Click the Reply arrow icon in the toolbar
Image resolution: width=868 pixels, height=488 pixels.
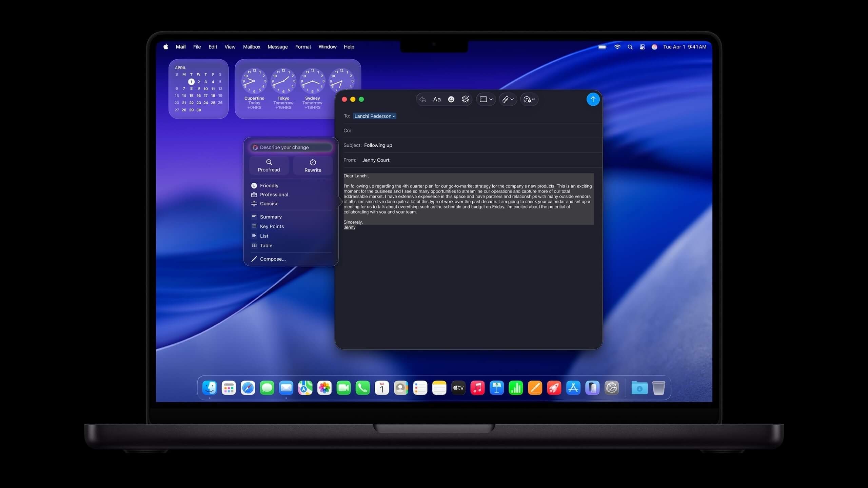(x=422, y=99)
